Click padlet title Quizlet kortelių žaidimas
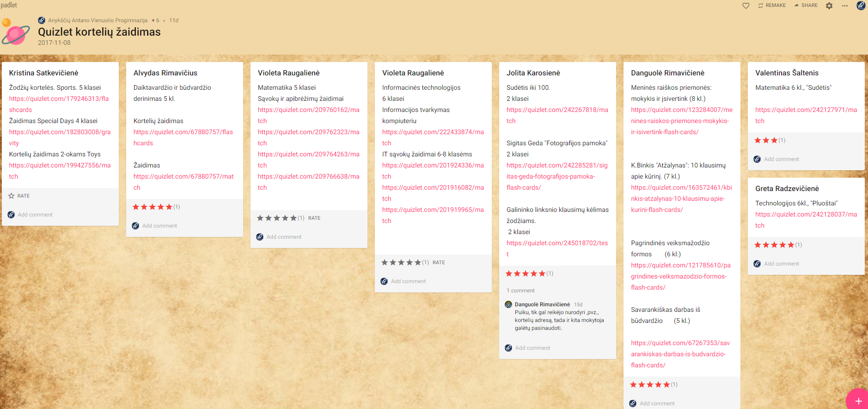 tap(99, 32)
